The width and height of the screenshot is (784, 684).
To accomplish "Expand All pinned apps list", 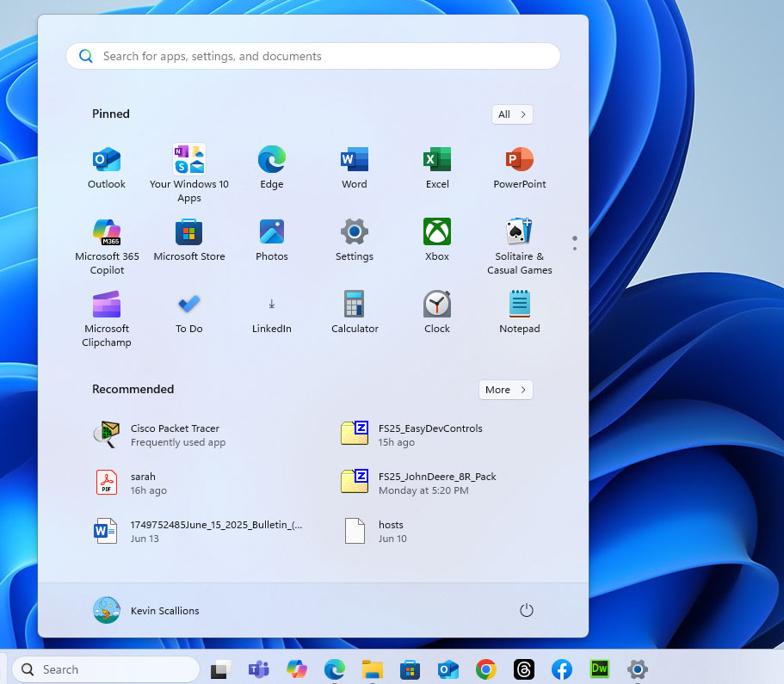I will [512, 114].
